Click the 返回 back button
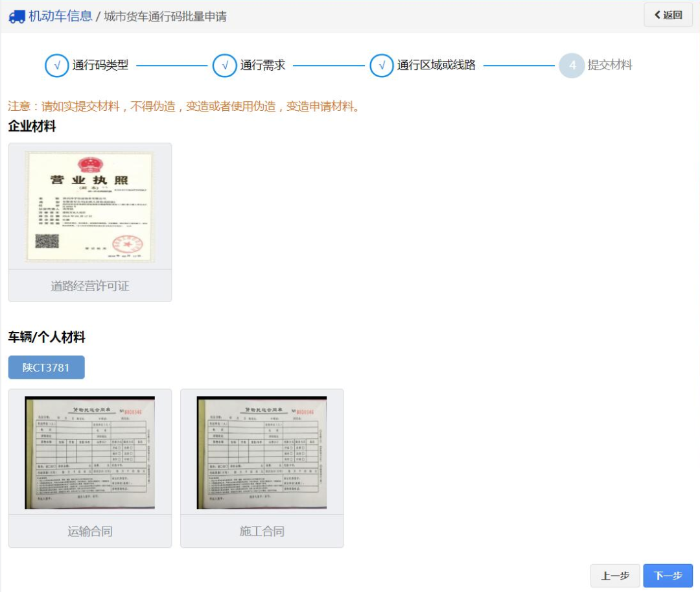The width and height of the screenshot is (700, 592). (x=668, y=15)
